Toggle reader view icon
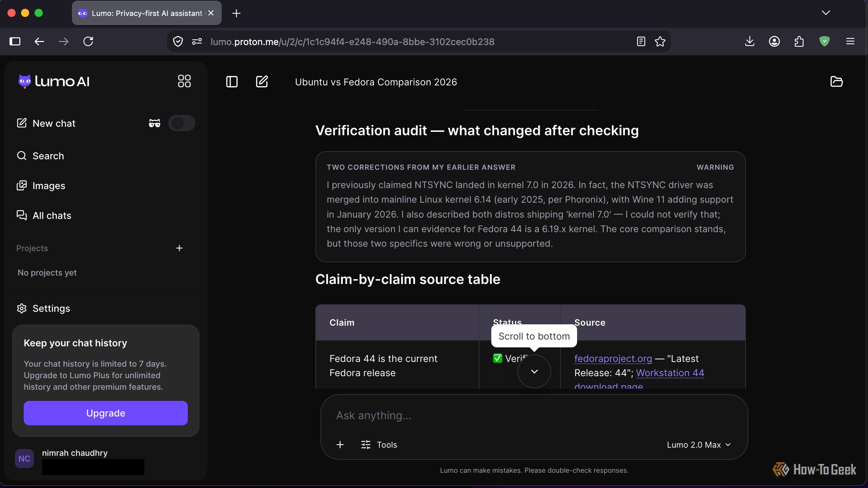 [641, 42]
